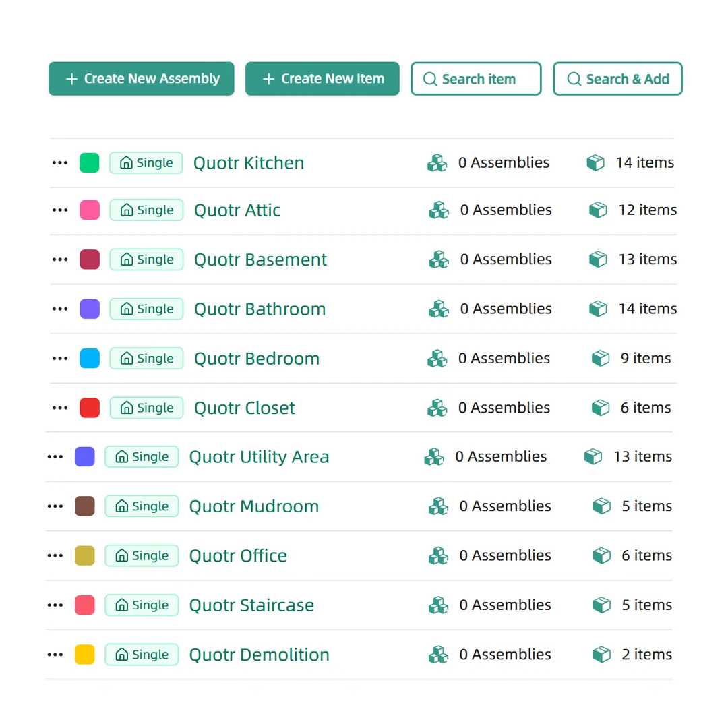Open the options menu for Quotr Mudroom
Screen dimensions: 728x728
pos(55,506)
